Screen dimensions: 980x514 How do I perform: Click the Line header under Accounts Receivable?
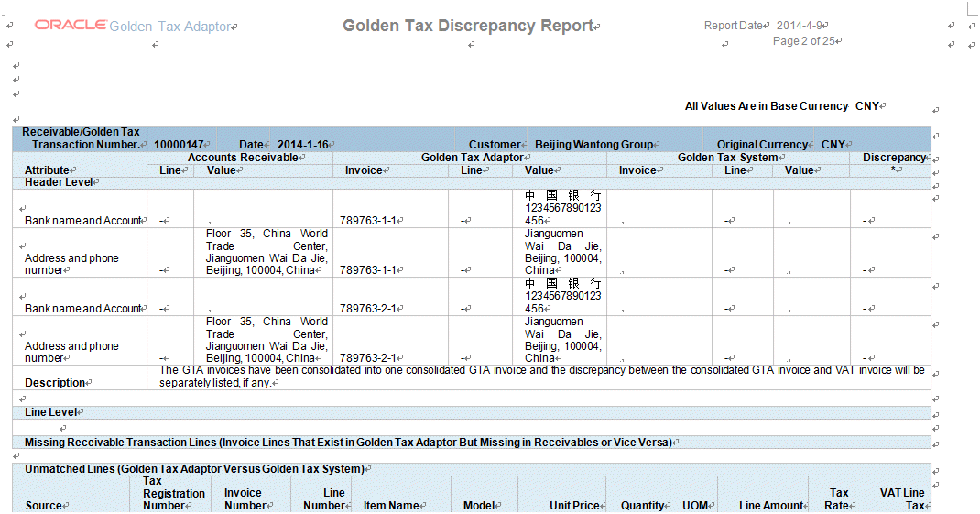tap(170, 170)
